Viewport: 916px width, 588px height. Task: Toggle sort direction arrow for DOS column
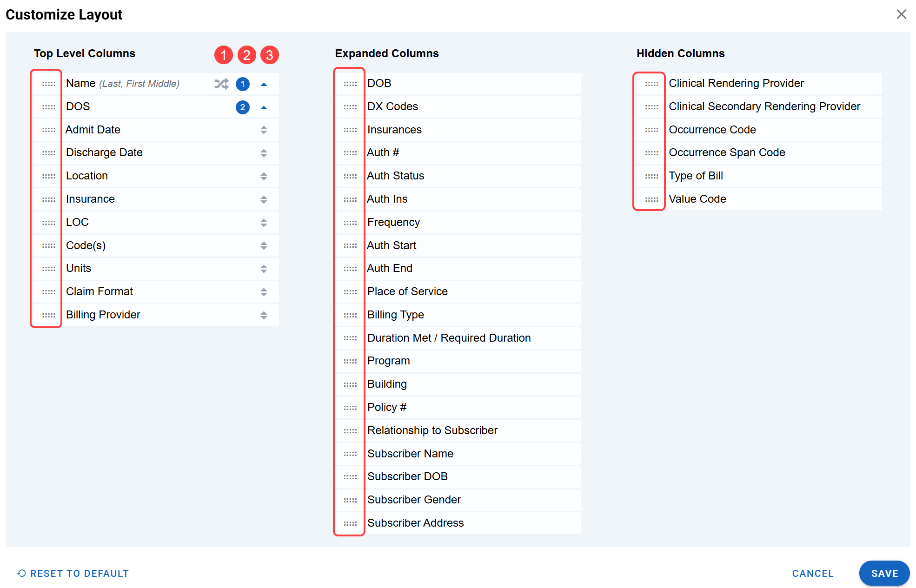(264, 107)
